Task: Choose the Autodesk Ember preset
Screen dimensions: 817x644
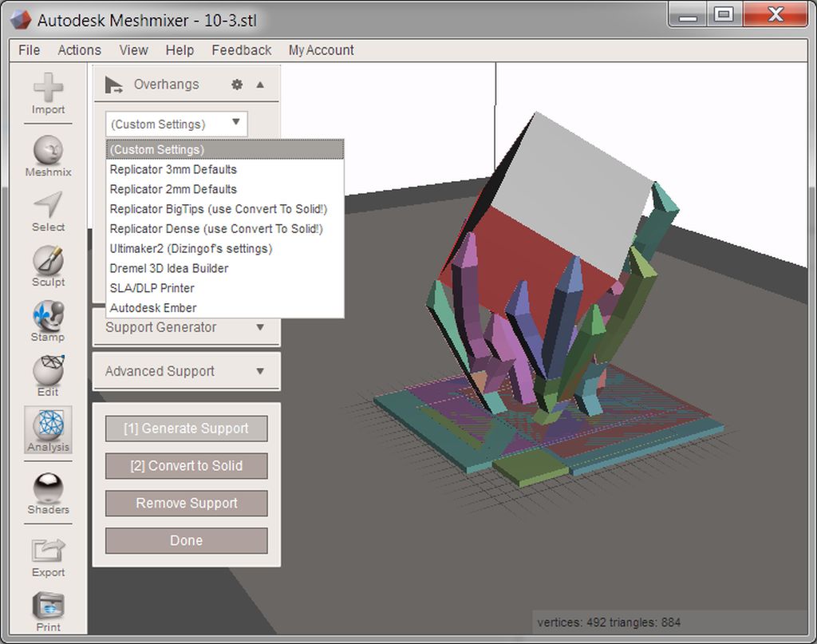Action: [153, 307]
